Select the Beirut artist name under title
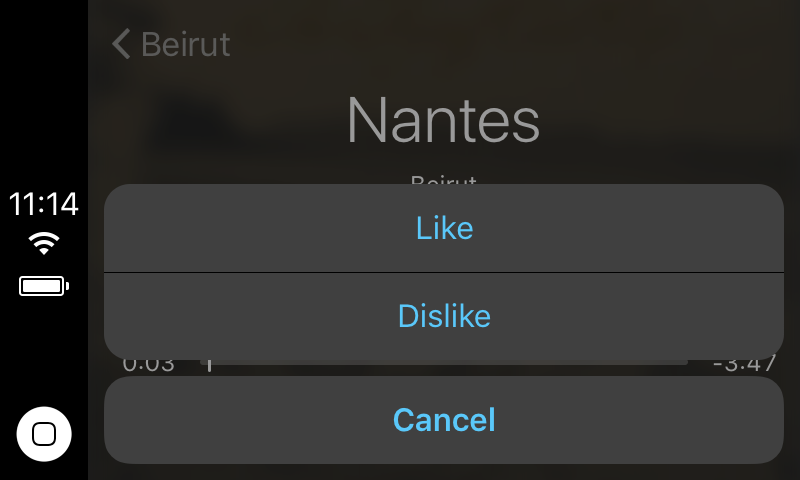This screenshot has width=800, height=480. pyautogui.click(x=443, y=181)
